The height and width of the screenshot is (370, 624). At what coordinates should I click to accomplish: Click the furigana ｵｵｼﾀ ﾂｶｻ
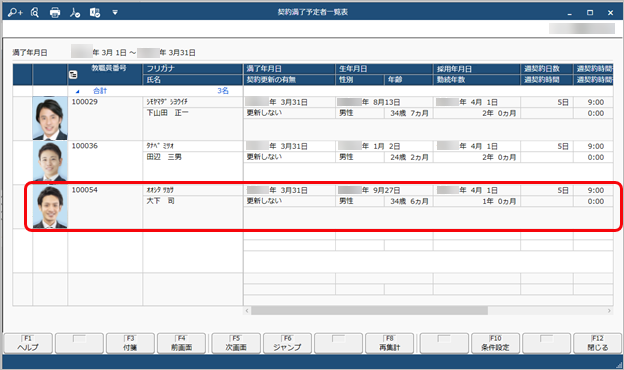tap(160, 190)
